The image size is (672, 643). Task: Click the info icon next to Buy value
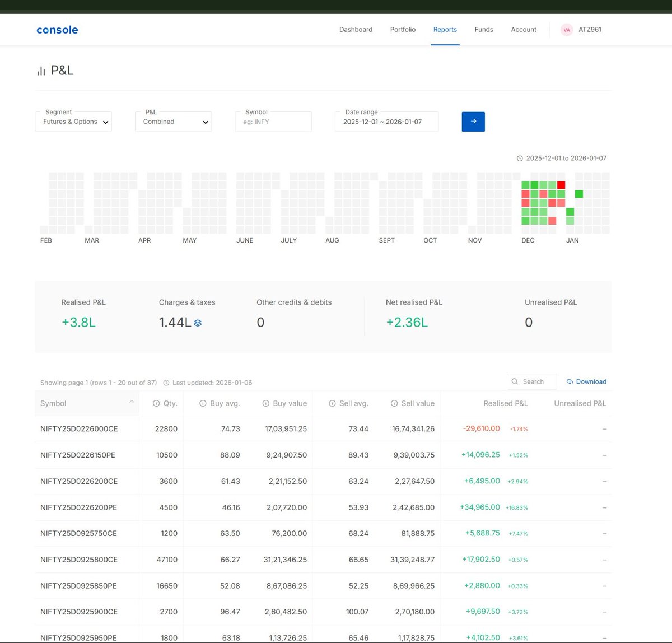tap(265, 403)
